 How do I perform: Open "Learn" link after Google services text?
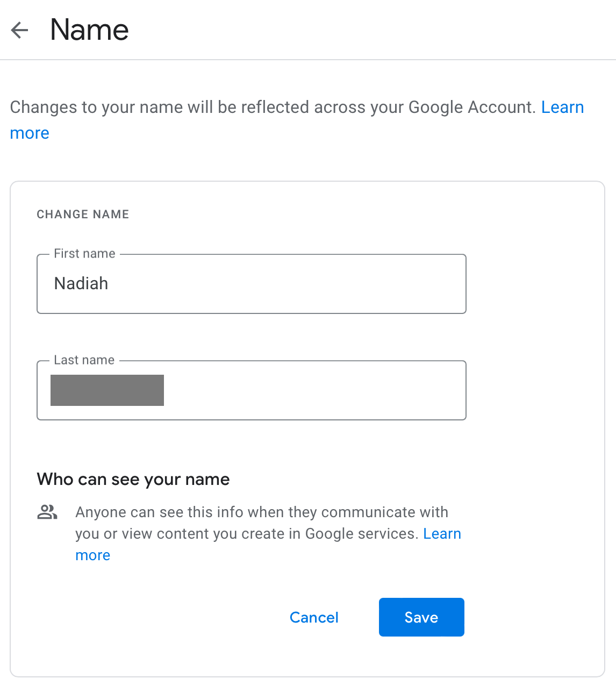442,534
